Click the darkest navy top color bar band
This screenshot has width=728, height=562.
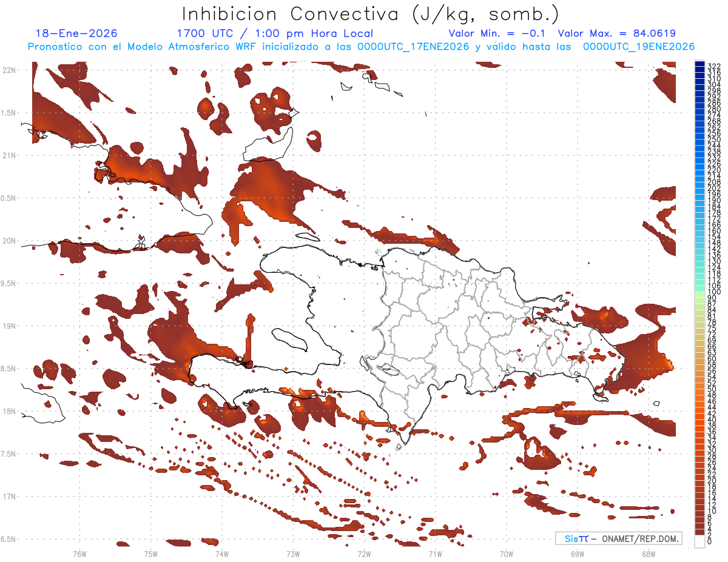coord(700,64)
